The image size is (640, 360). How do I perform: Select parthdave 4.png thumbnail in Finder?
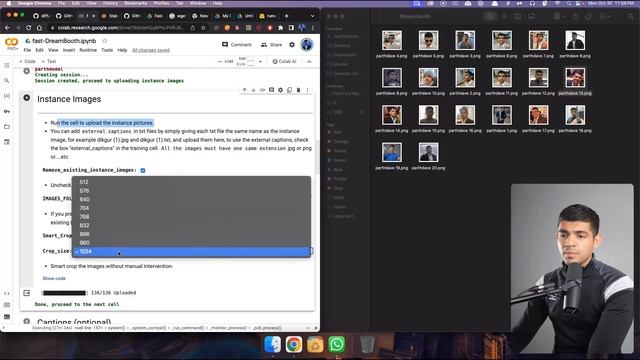point(392,40)
